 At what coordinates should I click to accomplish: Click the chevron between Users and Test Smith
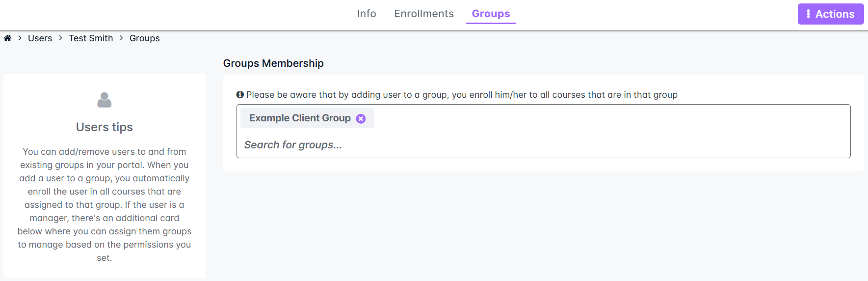pos(60,38)
